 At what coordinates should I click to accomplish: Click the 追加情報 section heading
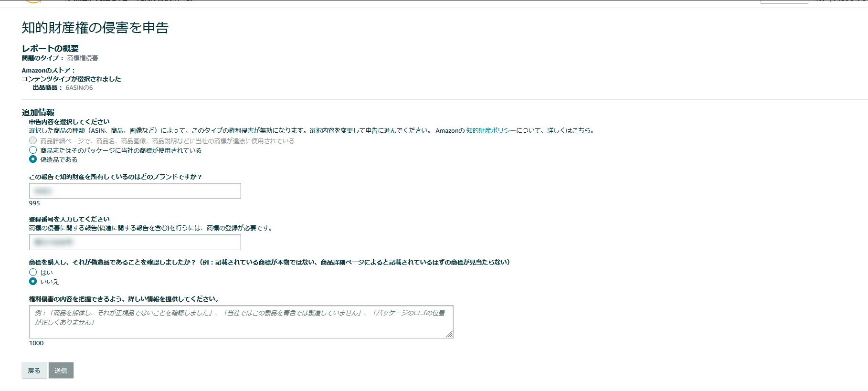(38, 113)
